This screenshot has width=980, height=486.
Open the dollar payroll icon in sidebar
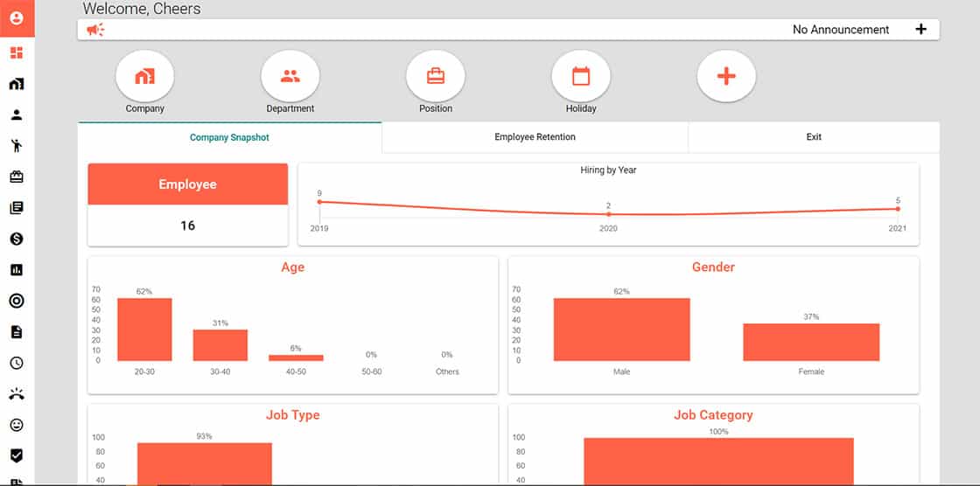point(17,239)
